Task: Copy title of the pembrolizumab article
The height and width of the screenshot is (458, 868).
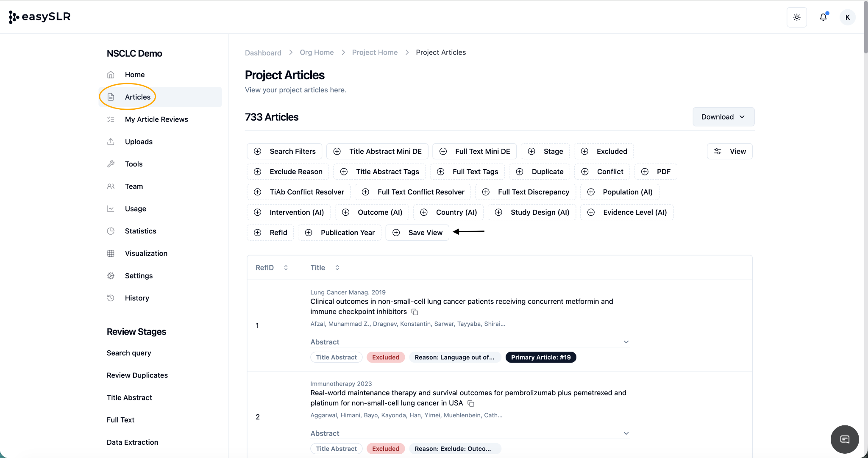Action: (471, 403)
